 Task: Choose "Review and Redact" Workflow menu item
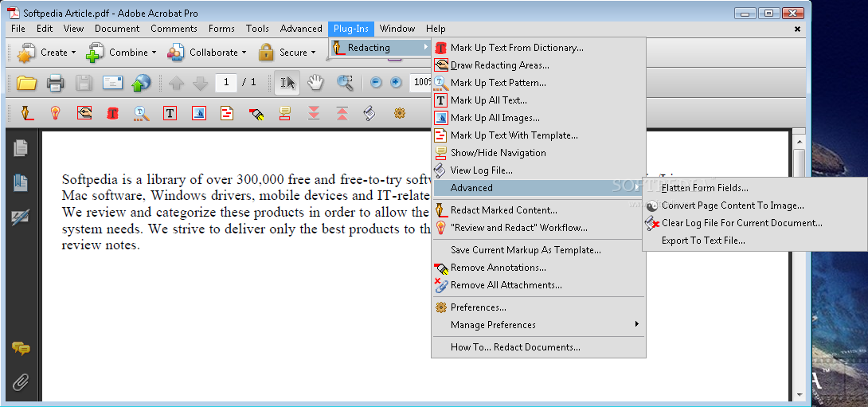[538, 228]
